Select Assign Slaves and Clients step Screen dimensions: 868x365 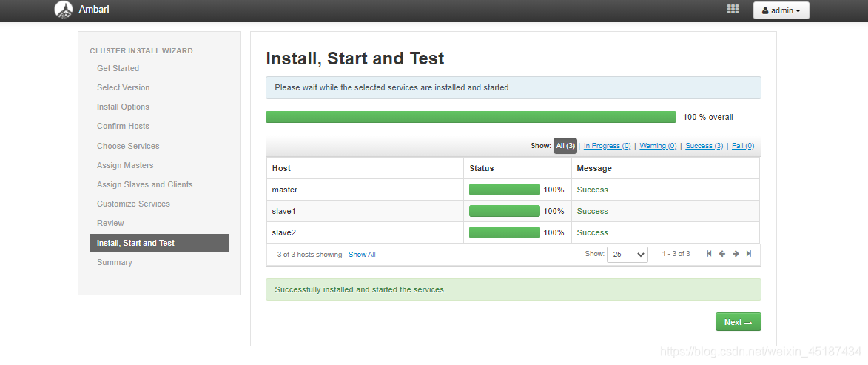(144, 184)
